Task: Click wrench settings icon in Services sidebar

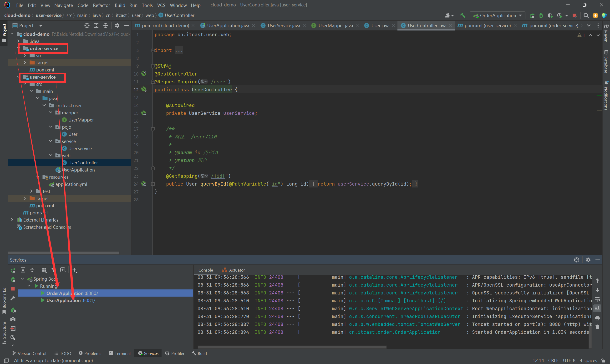Action: click(x=13, y=298)
